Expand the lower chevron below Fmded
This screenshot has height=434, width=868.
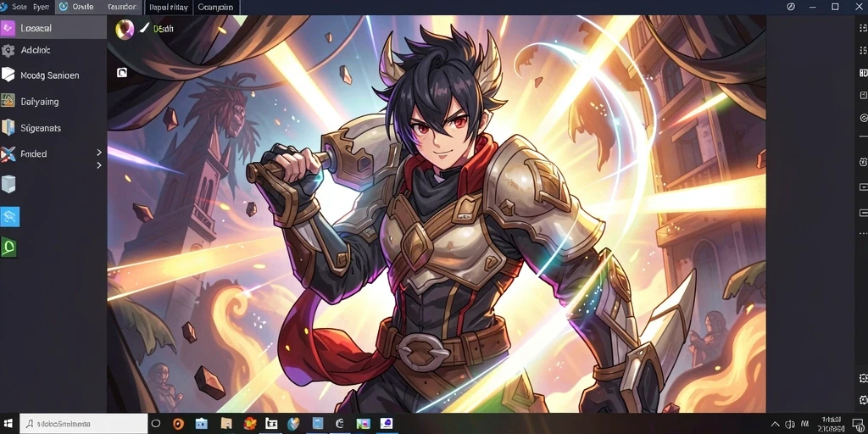tap(99, 165)
